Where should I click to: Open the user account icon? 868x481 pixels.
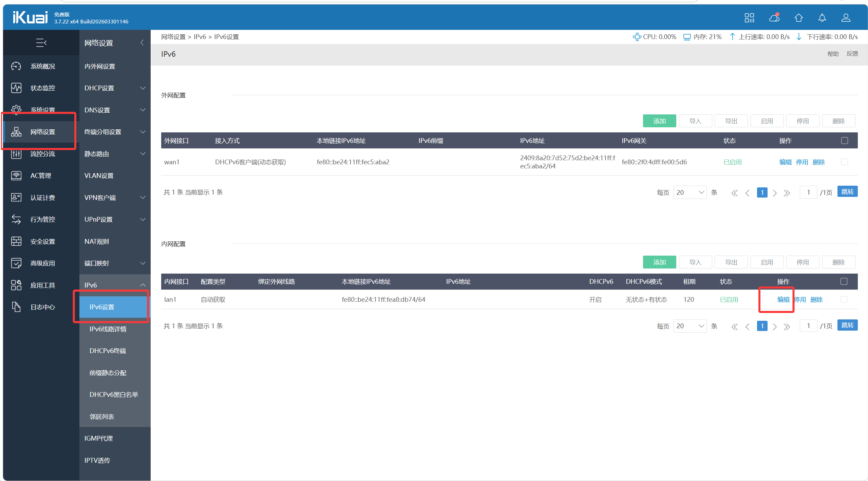click(x=846, y=18)
